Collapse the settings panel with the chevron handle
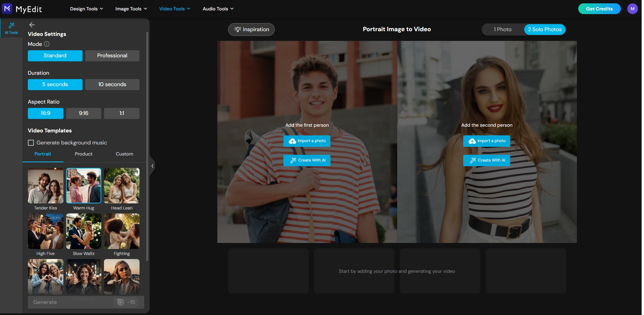 153,166
